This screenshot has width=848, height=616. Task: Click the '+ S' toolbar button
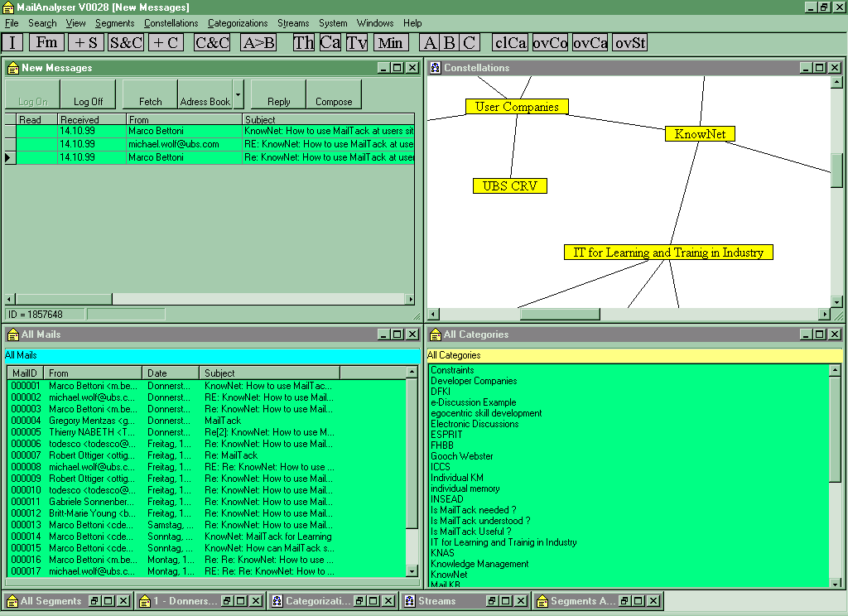pyautogui.click(x=86, y=42)
